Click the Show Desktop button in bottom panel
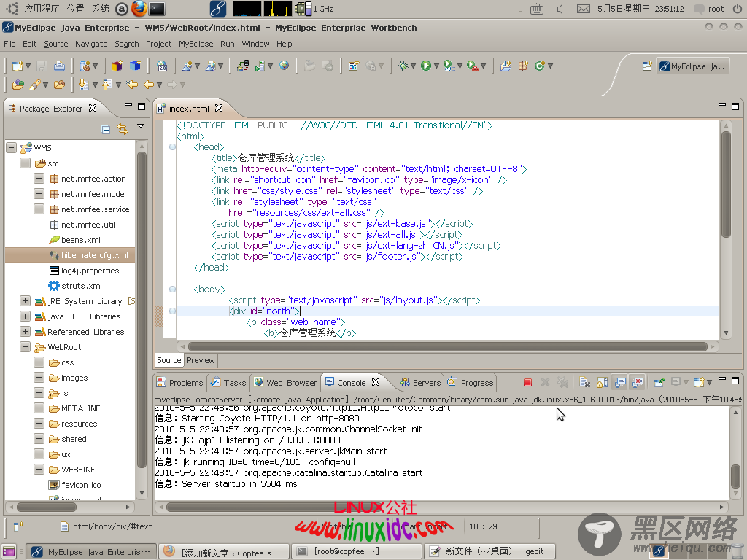Viewport: 747px width, 560px height. tap(9, 552)
